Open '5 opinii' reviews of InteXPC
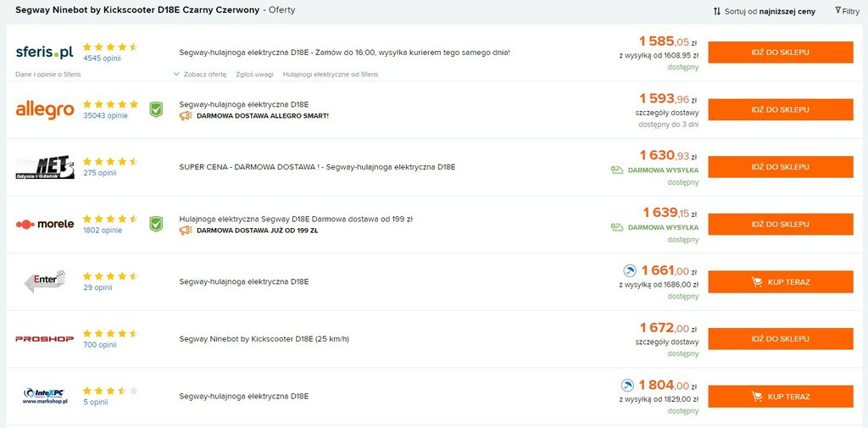Image resolution: width=868 pixels, height=428 pixels. point(95,402)
